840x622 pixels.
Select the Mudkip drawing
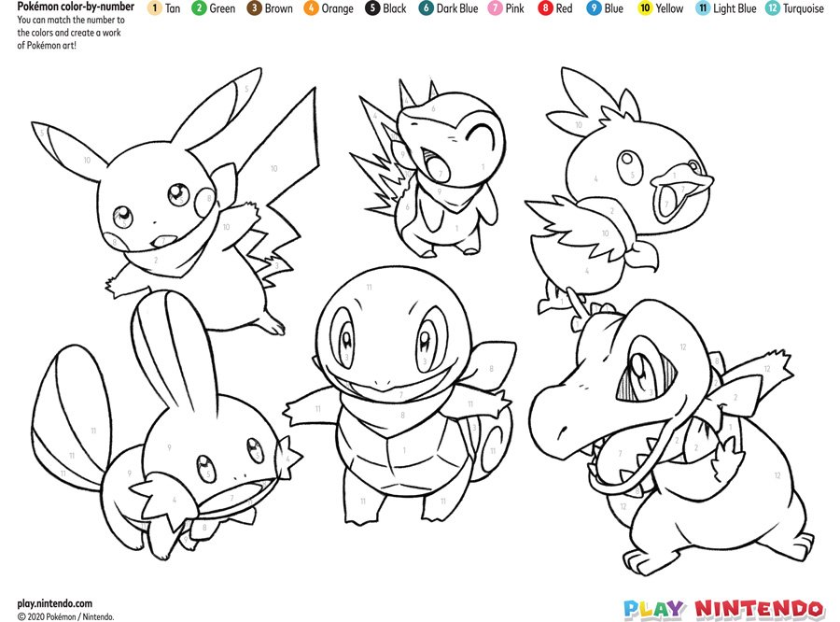click(x=166, y=425)
